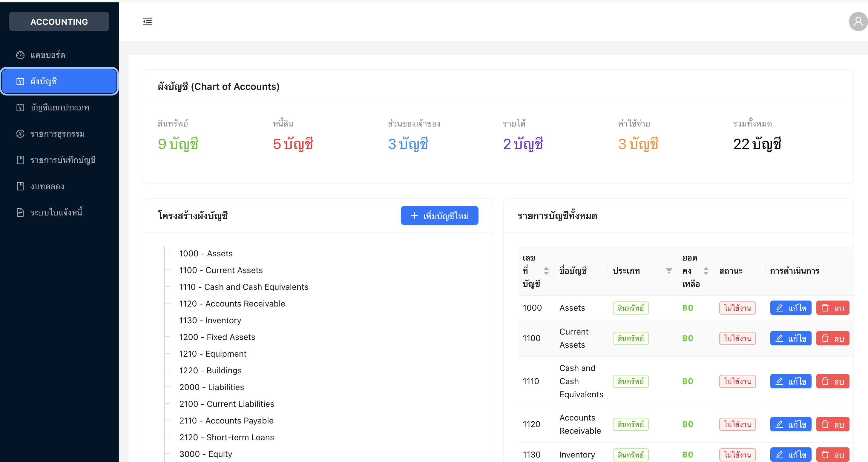
Task: Click the ACCOUNTING logo header
Action: 59,21
